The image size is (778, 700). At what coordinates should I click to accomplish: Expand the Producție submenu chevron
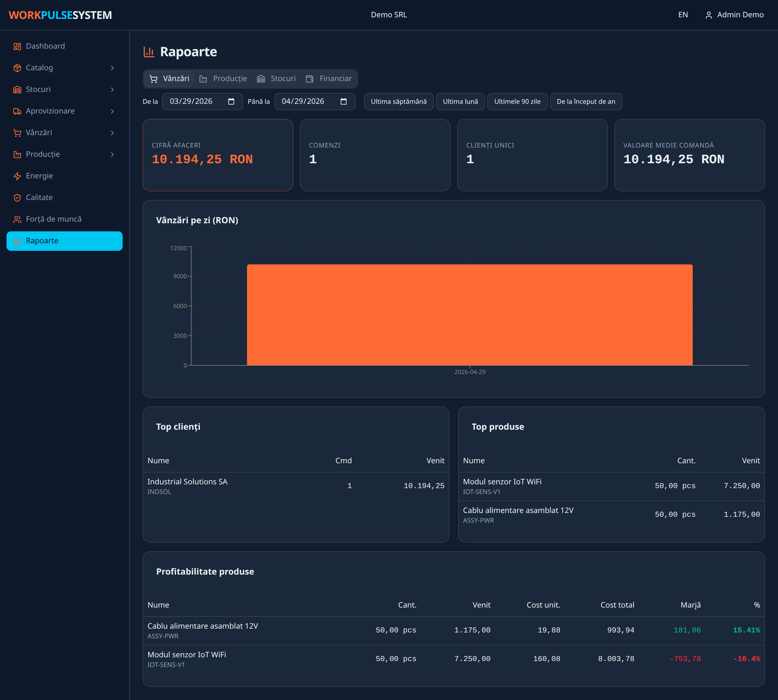pos(112,155)
